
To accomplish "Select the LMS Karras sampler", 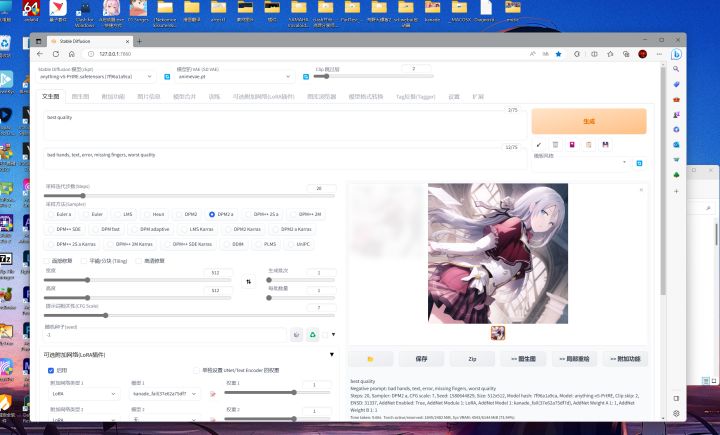I will (x=197, y=229).
